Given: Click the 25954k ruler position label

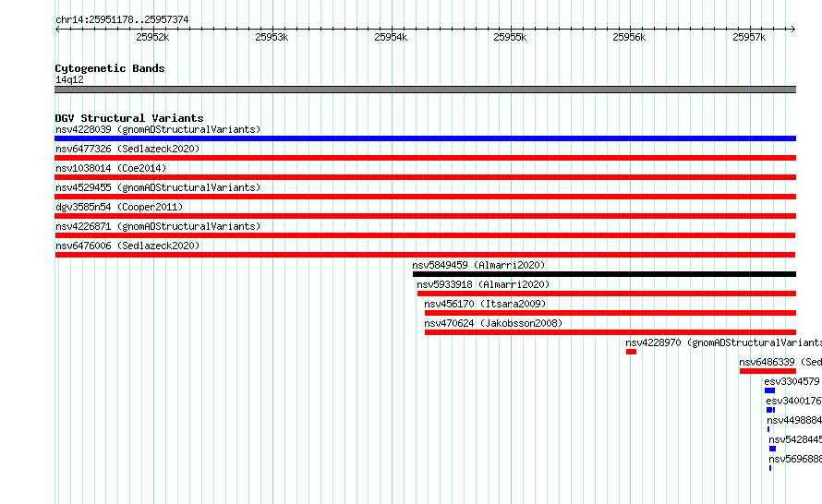Looking at the screenshot, I should [391, 37].
